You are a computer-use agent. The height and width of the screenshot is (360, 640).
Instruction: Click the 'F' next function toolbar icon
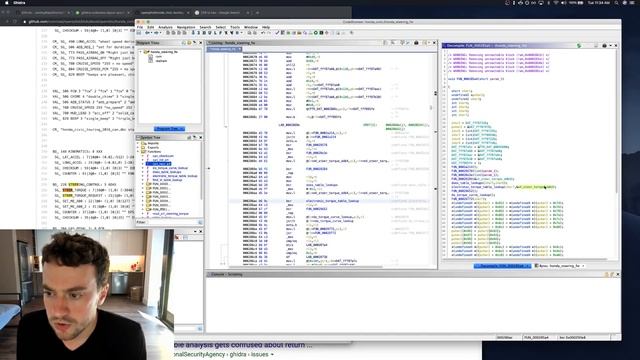coord(220,33)
